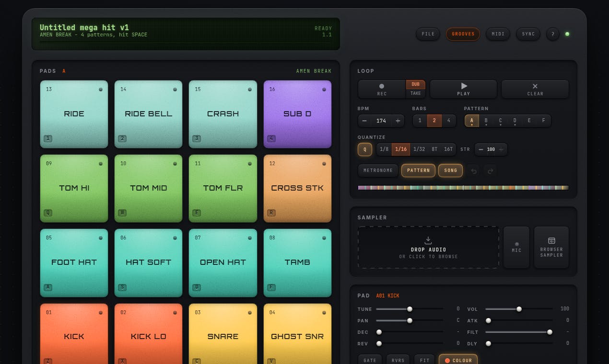
Task: Open the FILE menu
Action: [x=428, y=34]
